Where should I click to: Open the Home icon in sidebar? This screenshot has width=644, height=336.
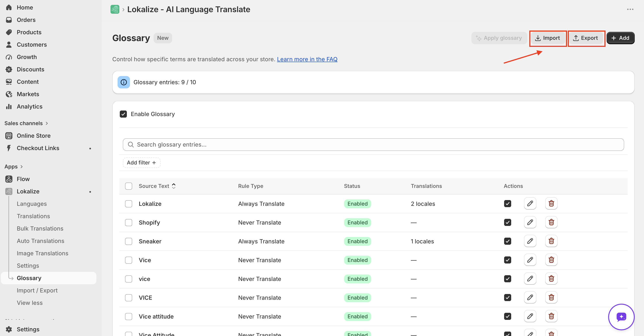[9, 8]
